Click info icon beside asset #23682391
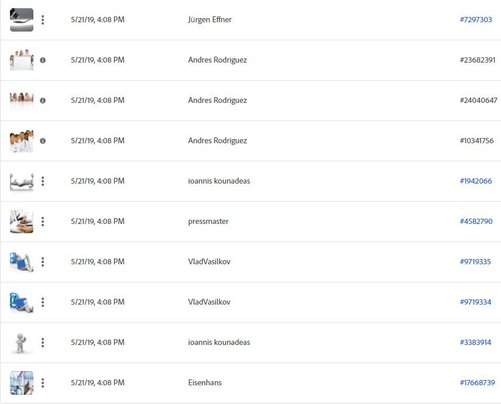This screenshot has width=501, height=404. [x=43, y=60]
